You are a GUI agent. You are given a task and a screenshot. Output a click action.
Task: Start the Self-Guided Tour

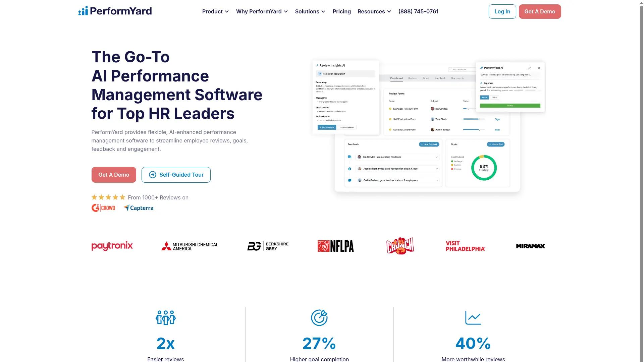176,175
